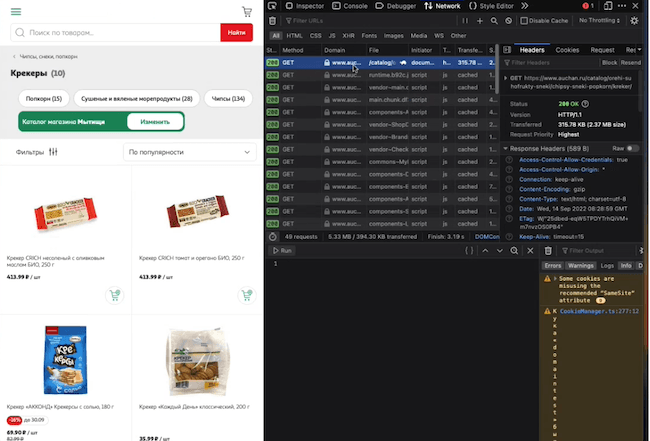The image size is (650, 441).
Task: Click the element picker icon in DevTools
Action: click(x=272, y=6)
